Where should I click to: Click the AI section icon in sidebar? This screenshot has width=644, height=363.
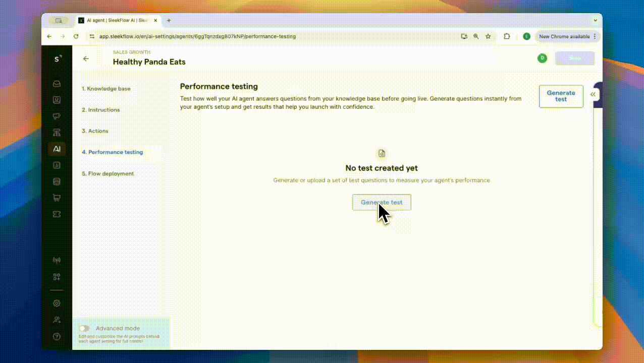pos(57,149)
